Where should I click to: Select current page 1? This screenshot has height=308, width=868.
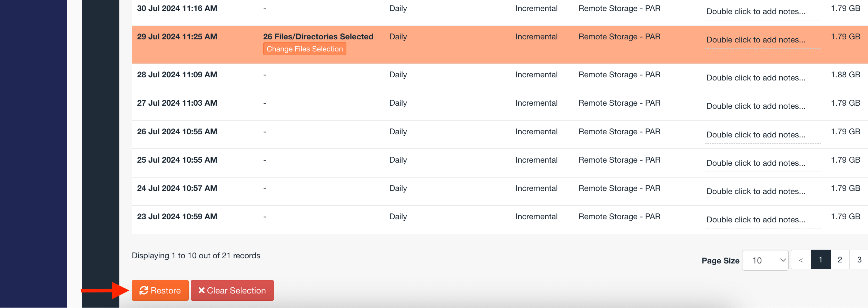820,260
